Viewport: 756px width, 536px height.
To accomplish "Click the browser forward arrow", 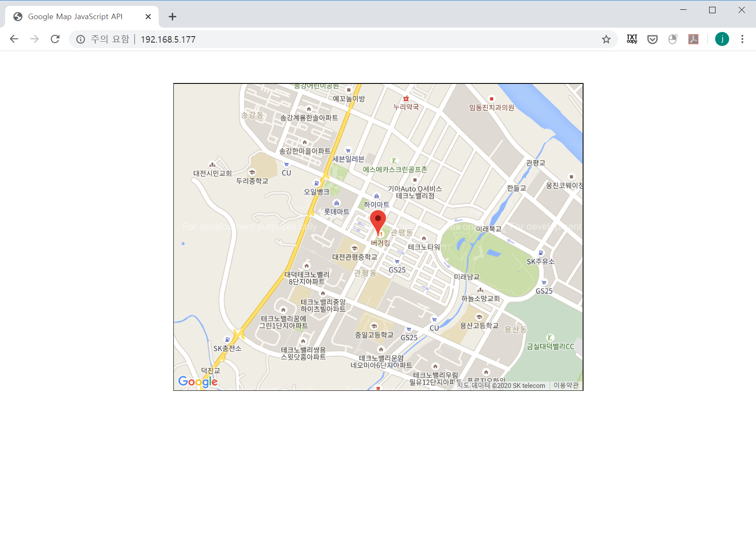I will [34, 39].
